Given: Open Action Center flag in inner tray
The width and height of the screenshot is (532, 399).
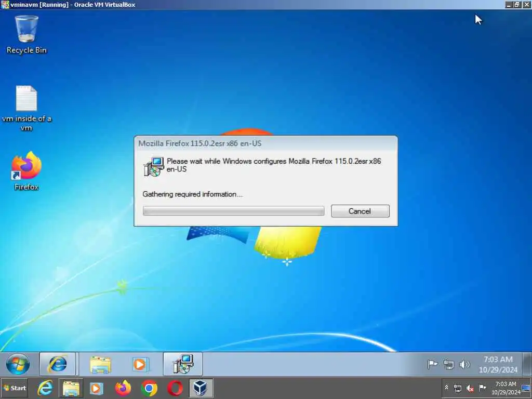Looking at the screenshot, I should click(432, 364).
